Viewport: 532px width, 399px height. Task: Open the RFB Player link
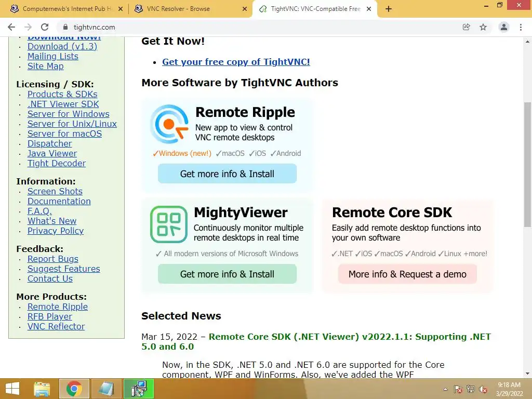tap(50, 316)
